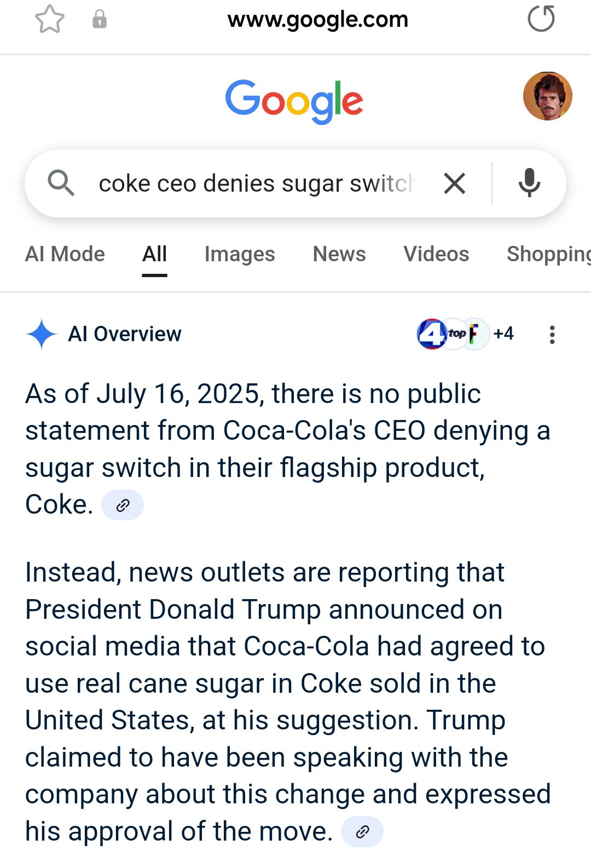The height and width of the screenshot is (868, 591).
Task: Reload the page with refresh icon
Action: [541, 19]
